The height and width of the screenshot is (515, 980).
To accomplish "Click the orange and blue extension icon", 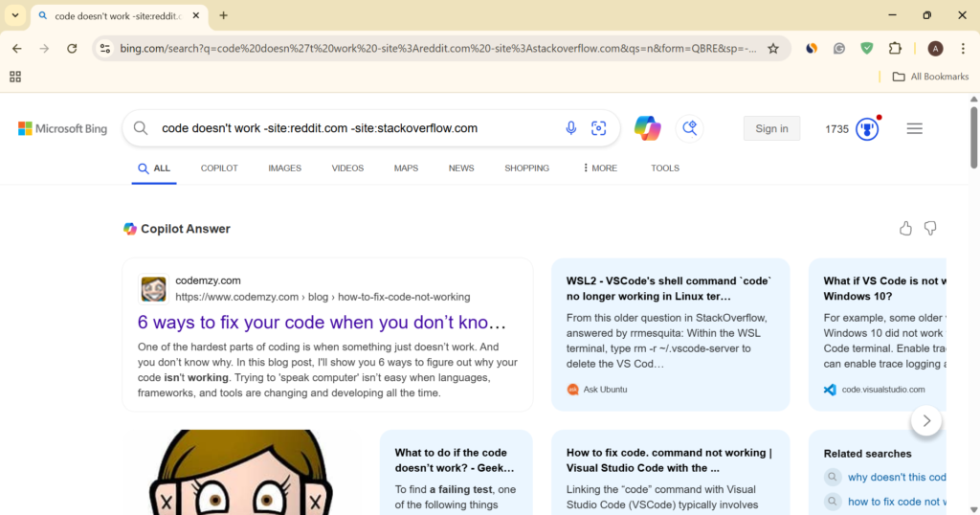I will click(x=812, y=48).
